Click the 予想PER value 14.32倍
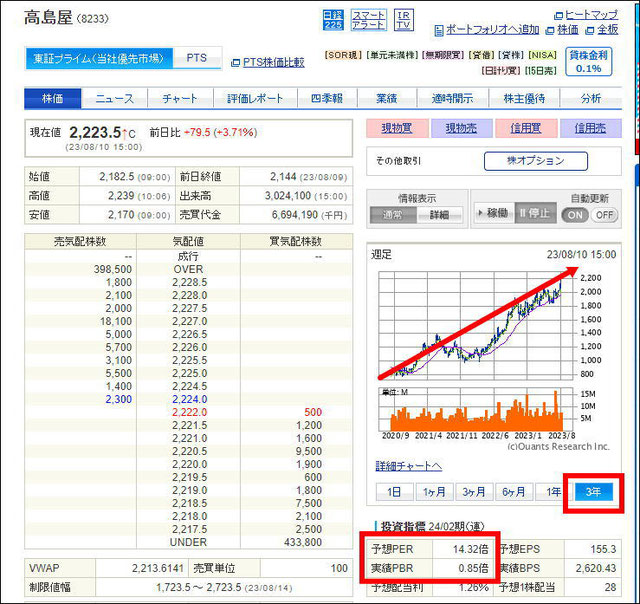 click(470, 549)
